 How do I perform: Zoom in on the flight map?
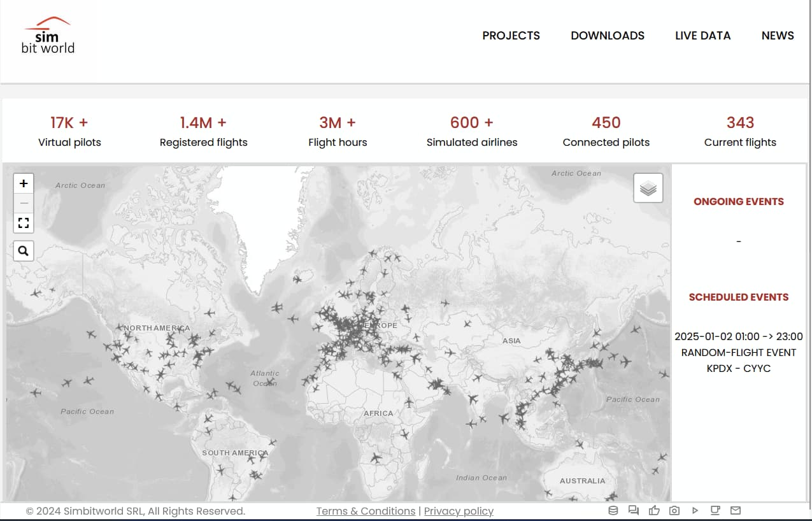pyautogui.click(x=24, y=183)
